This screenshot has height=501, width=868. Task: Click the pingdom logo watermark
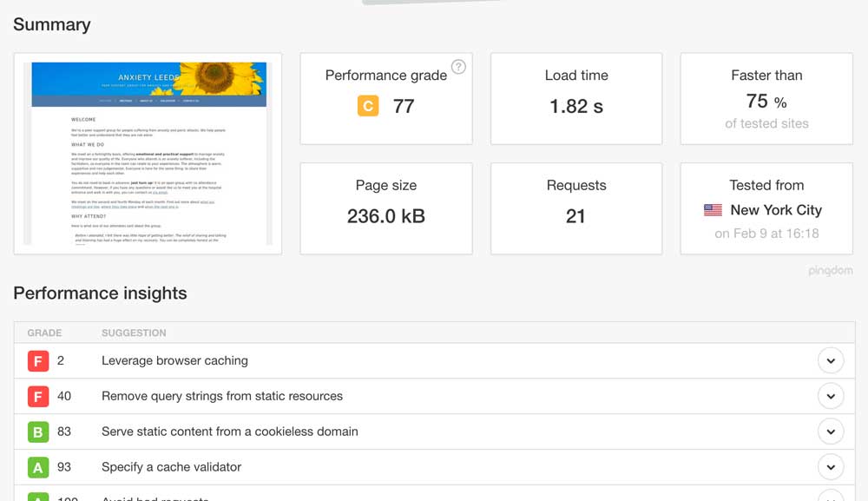coord(830,271)
